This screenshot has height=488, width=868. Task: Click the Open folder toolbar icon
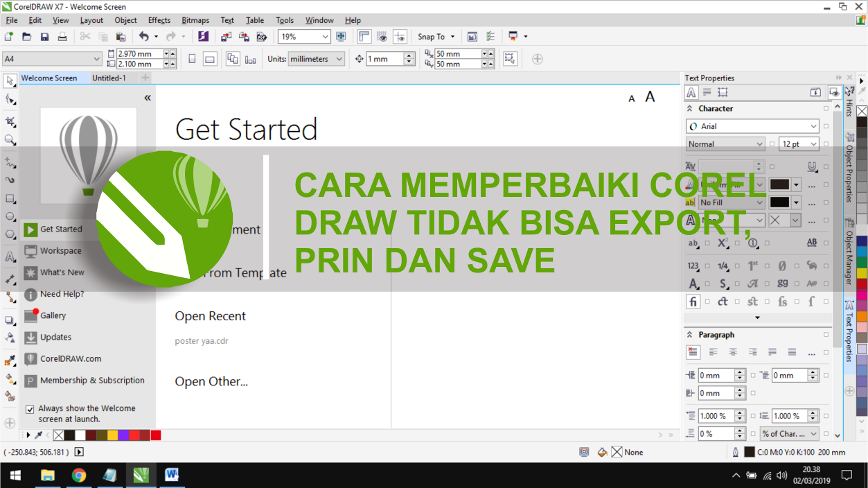[x=27, y=37]
